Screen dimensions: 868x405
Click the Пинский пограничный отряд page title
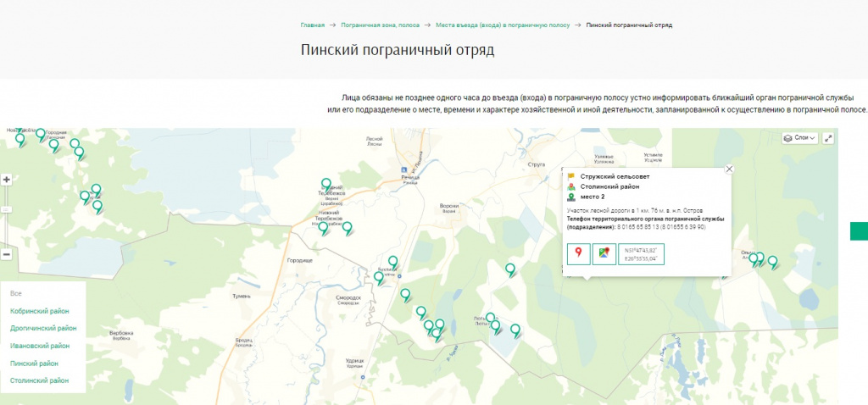[398, 50]
